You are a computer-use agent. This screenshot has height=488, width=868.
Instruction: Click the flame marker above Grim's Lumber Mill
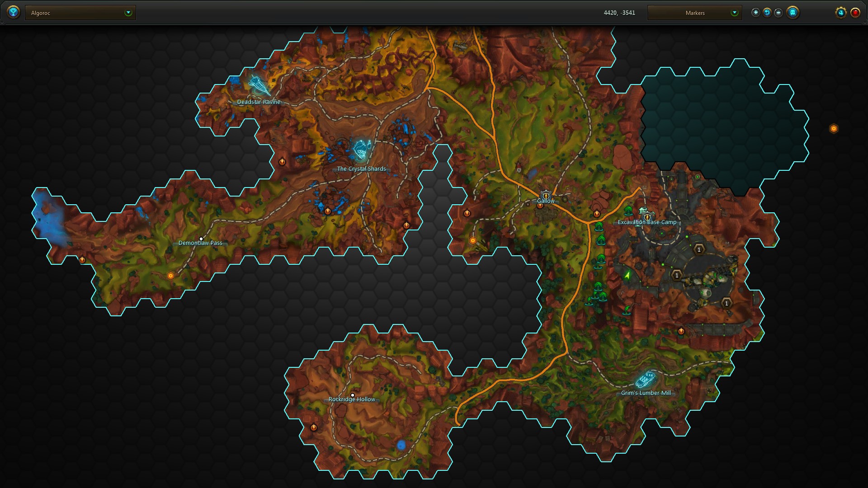681,331
